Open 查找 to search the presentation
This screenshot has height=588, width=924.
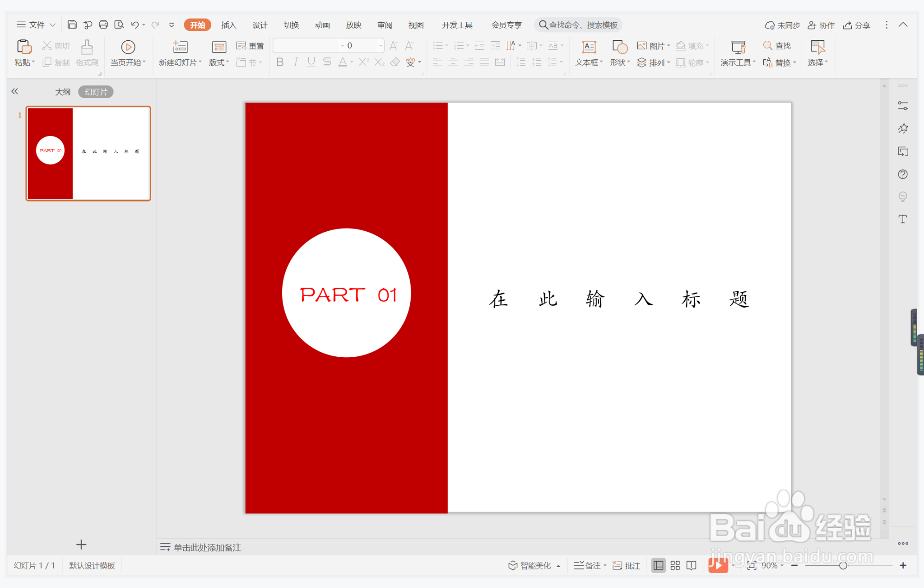point(778,45)
